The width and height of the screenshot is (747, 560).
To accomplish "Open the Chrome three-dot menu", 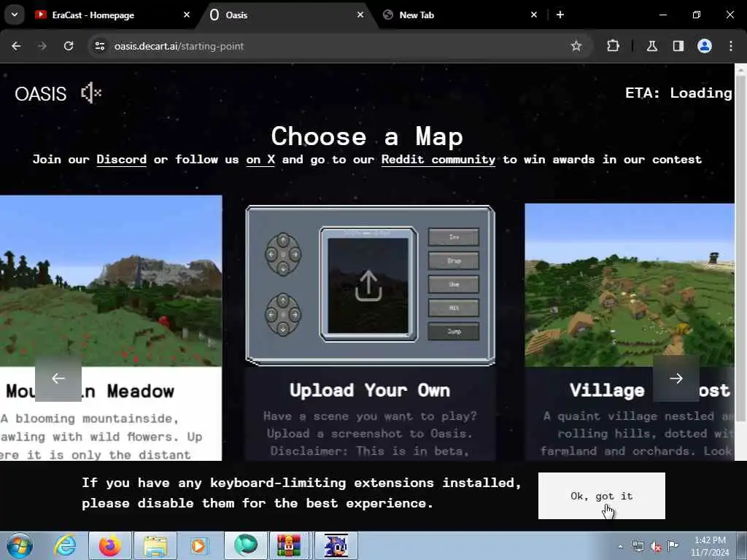I will point(731,46).
